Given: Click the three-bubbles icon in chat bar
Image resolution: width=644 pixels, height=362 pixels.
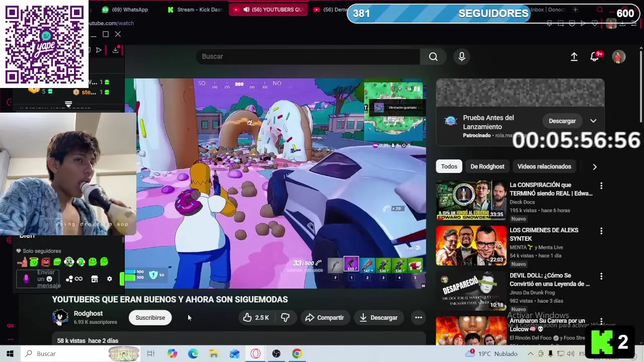Looking at the screenshot, I should (x=69, y=279).
